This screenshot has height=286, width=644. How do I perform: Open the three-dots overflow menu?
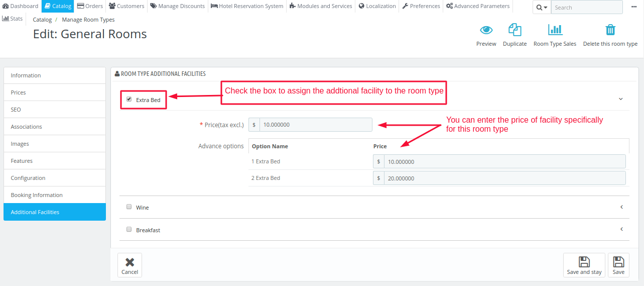(x=634, y=8)
